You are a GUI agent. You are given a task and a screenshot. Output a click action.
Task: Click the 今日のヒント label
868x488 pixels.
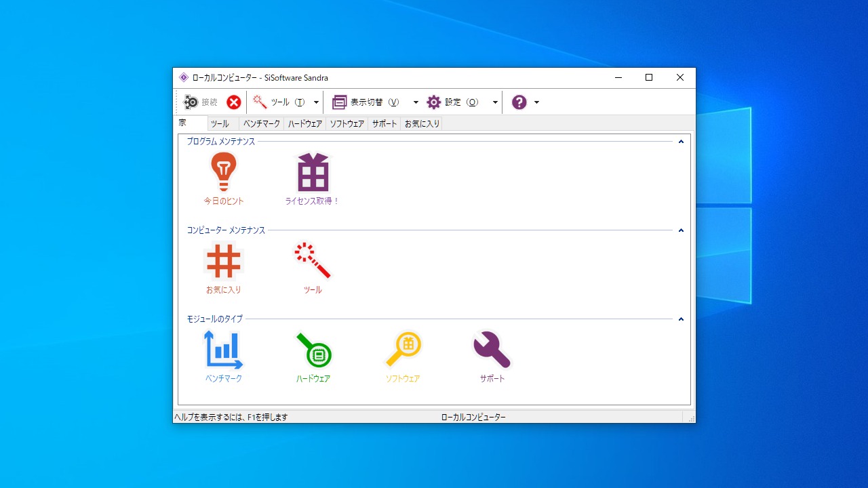click(x=224, y=201)
